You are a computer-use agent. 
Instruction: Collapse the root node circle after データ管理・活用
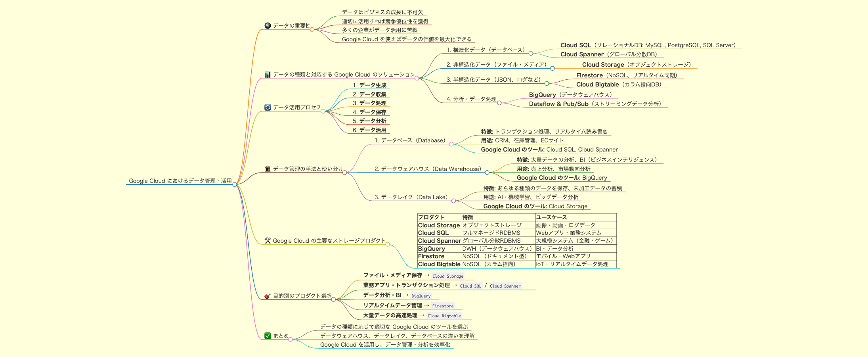[235, 184]
